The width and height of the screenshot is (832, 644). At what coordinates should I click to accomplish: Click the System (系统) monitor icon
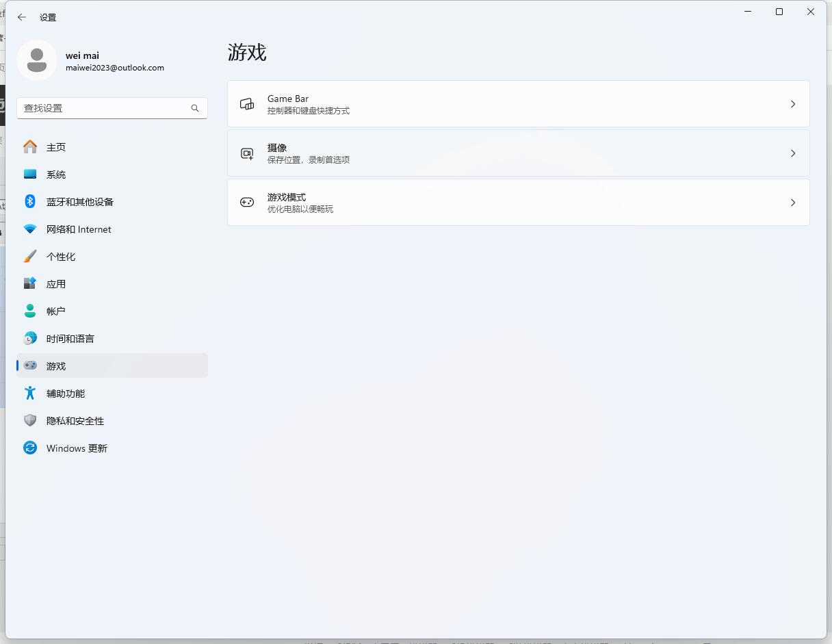[x=30, y=174]
